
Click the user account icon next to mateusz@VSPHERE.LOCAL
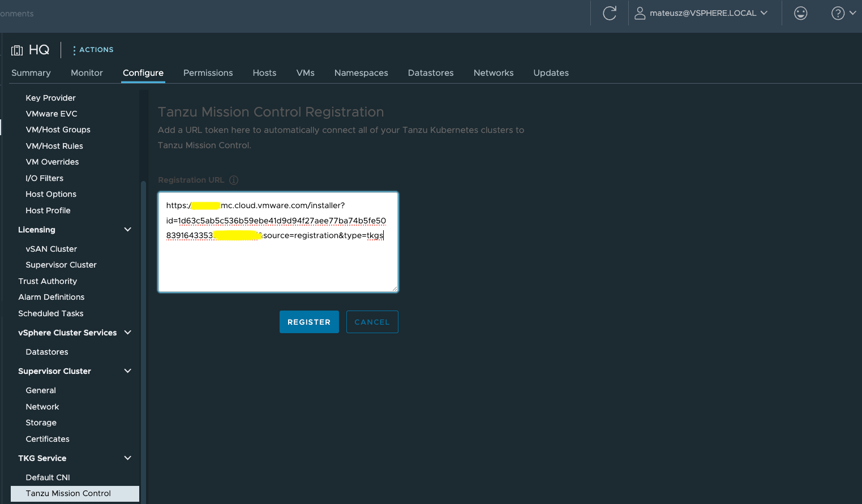[640, 13]
